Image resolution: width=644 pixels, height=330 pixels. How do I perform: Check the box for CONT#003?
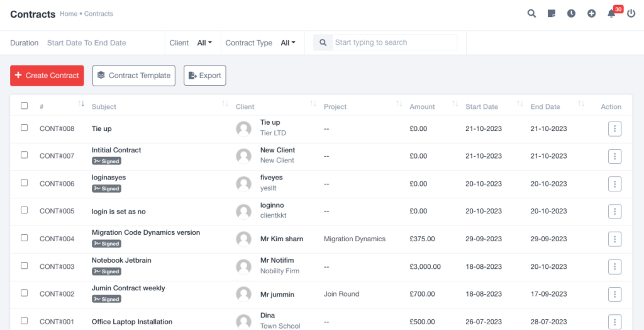pos(25,265)
